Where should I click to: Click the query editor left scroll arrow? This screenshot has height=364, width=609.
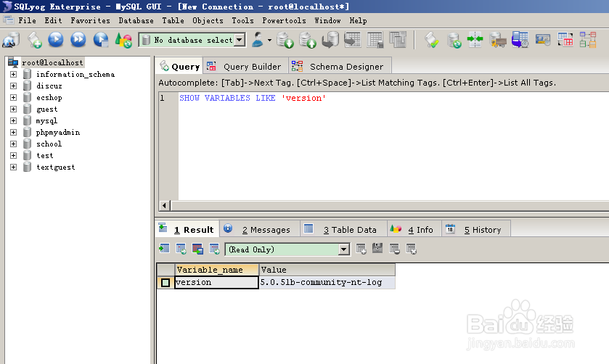point(164,205)
